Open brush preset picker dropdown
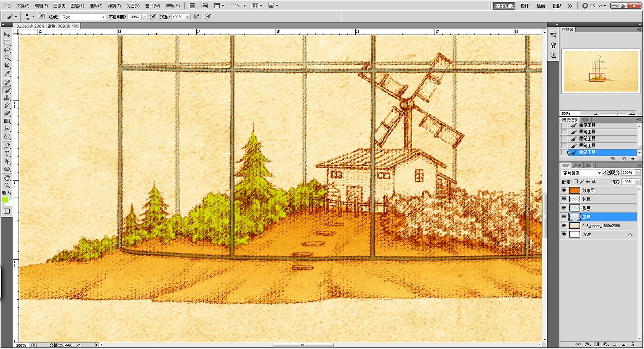This screenshot has height=349, width=644. click(33, 17)
